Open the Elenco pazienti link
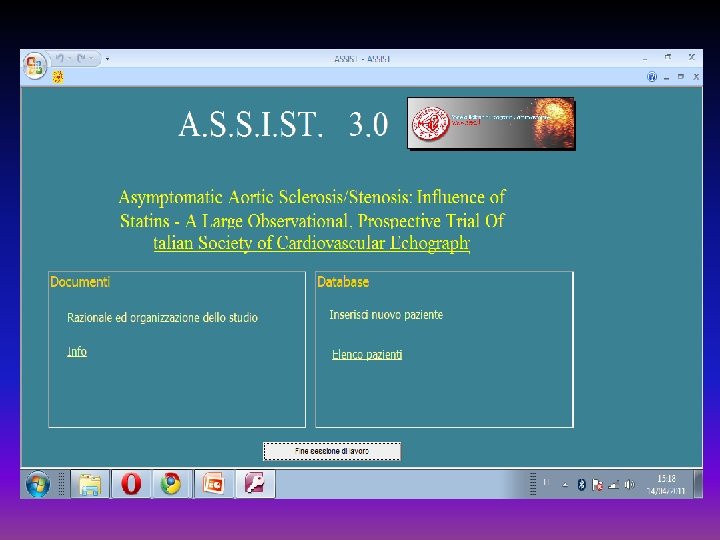The width and height of the screenshot is (720, 540). 367,354
